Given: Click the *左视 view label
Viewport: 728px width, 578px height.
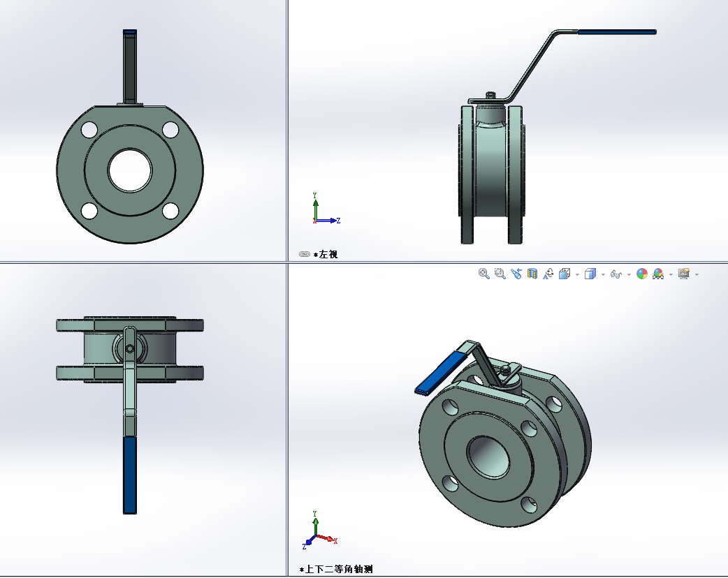Looking at the screenshot, I should coord(326,254).
